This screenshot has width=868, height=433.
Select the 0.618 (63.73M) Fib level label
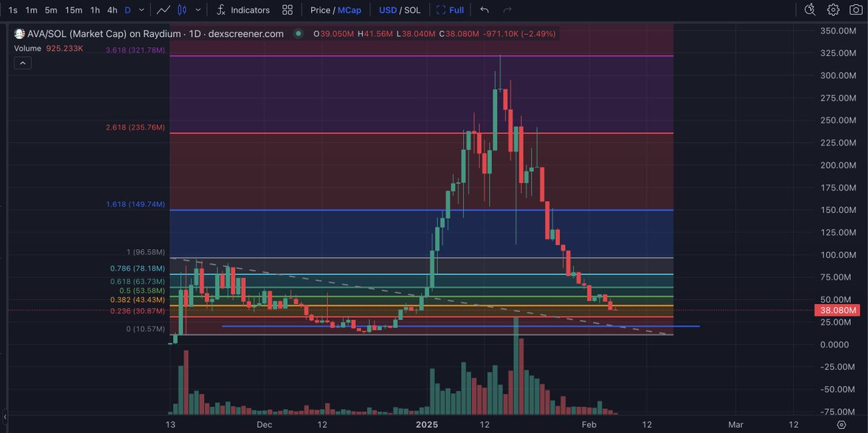coord(138,281)
